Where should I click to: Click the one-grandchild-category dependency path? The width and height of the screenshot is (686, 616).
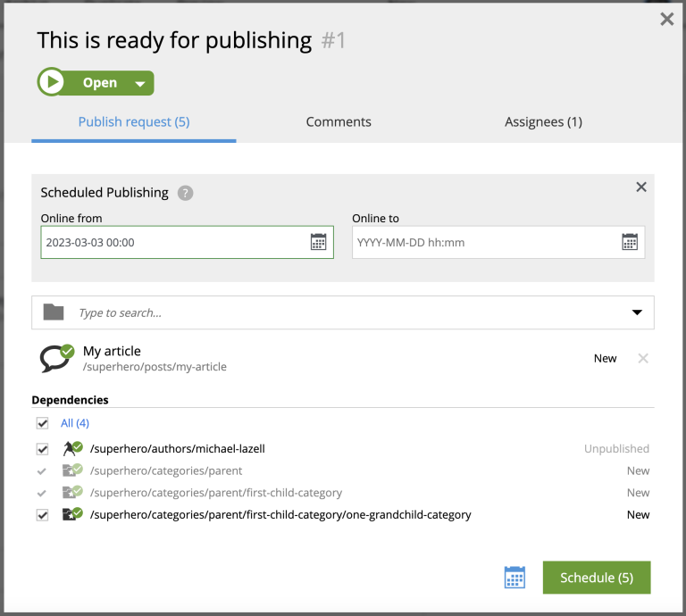(280, 514)
